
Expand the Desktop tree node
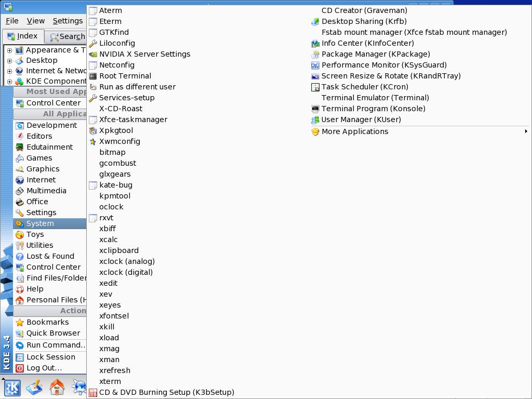click(x=9, y=61)
